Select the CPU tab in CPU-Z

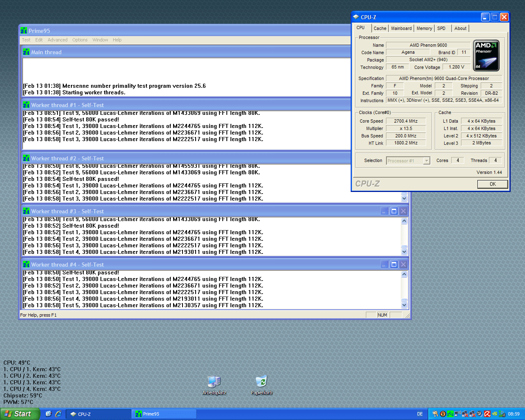click(x=361, y=27)
